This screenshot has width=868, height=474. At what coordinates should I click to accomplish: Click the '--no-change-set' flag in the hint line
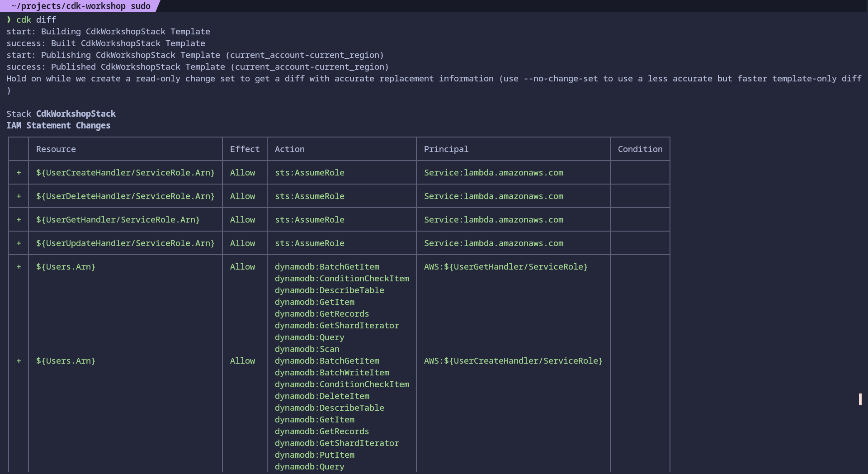(561, 79)
